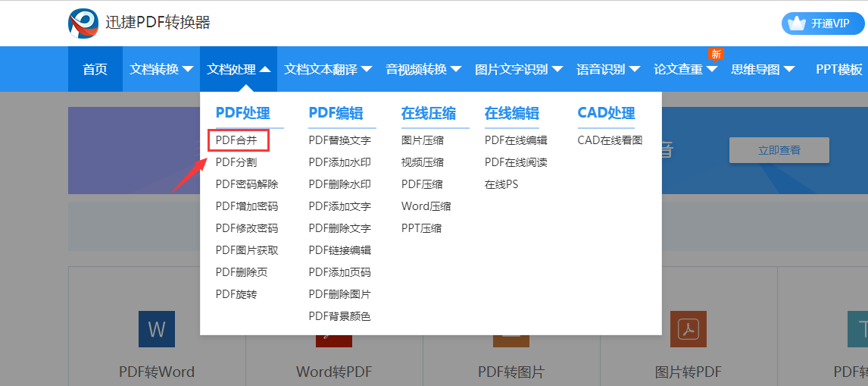The image size is (868, 386).
Task: Click the 迅捷PDF转换器 logo icon
Action: 83,24
